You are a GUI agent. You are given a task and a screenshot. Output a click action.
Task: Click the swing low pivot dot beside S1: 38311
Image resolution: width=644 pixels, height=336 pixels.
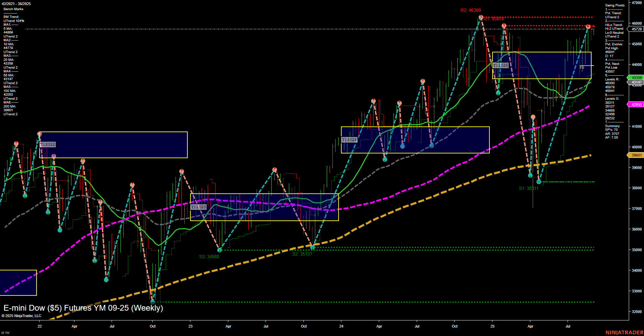pos(539,182)
